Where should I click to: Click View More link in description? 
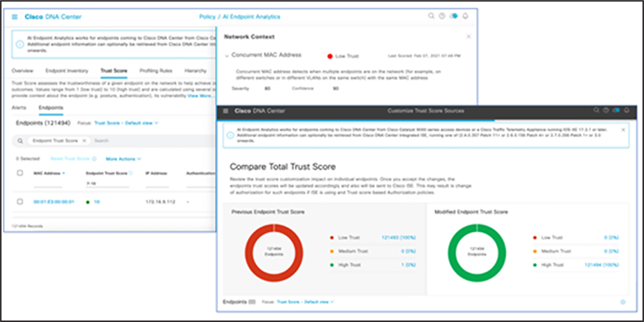(x=200, y=96)
